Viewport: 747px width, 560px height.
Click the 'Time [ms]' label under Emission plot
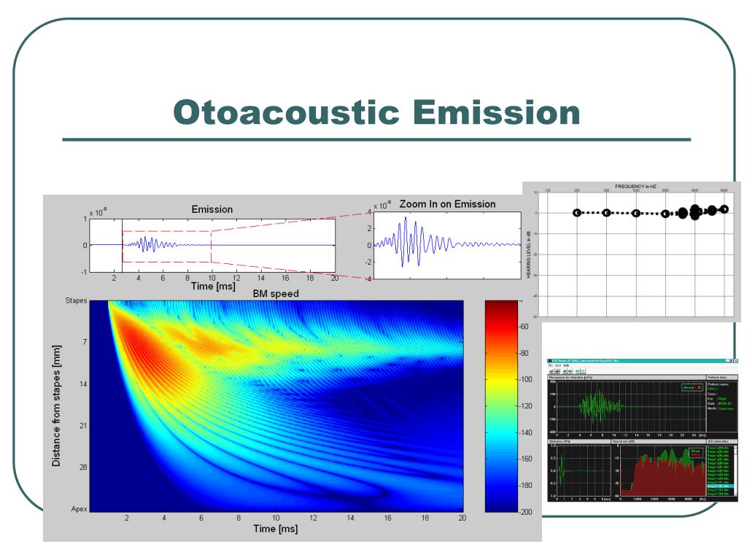pos(213,286)
